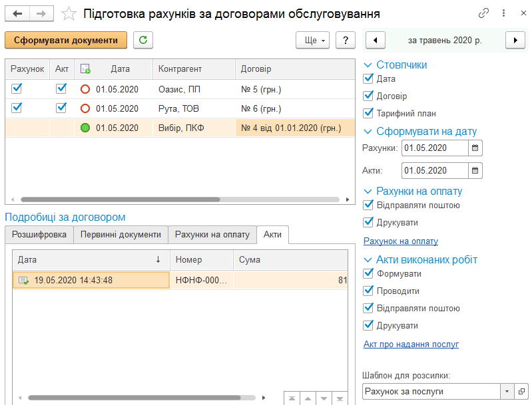The image size is (532, 405).
Task: Click the document status column header icon
Action: pos(85,68)
